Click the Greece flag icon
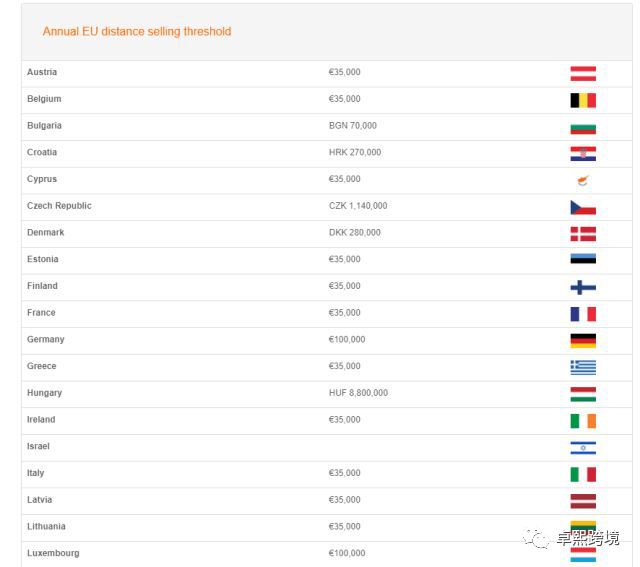Viewport: 640px width, 567px height. 583,367
